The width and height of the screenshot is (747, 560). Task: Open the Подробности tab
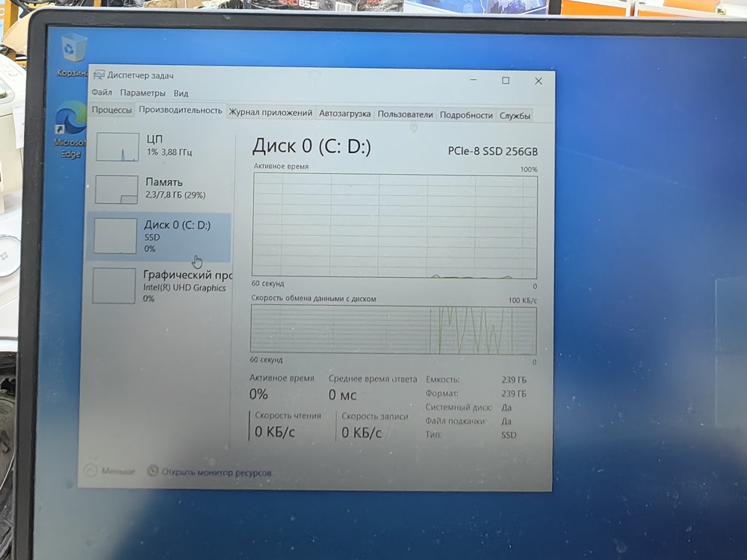pos(465,114)
